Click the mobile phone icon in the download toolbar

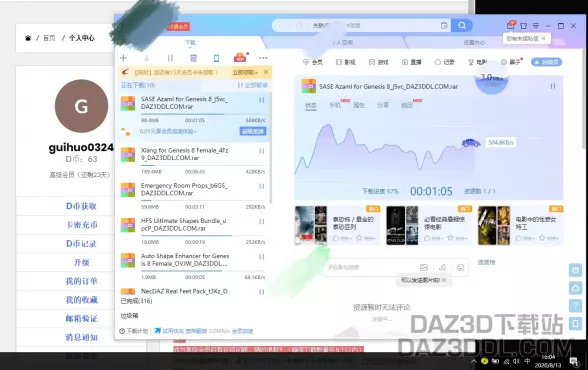(216, 58)
